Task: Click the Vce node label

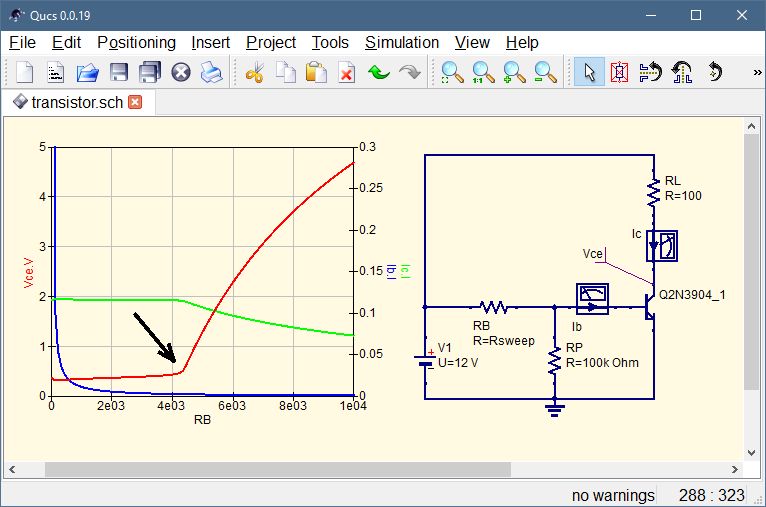Action: pos(593,254)
